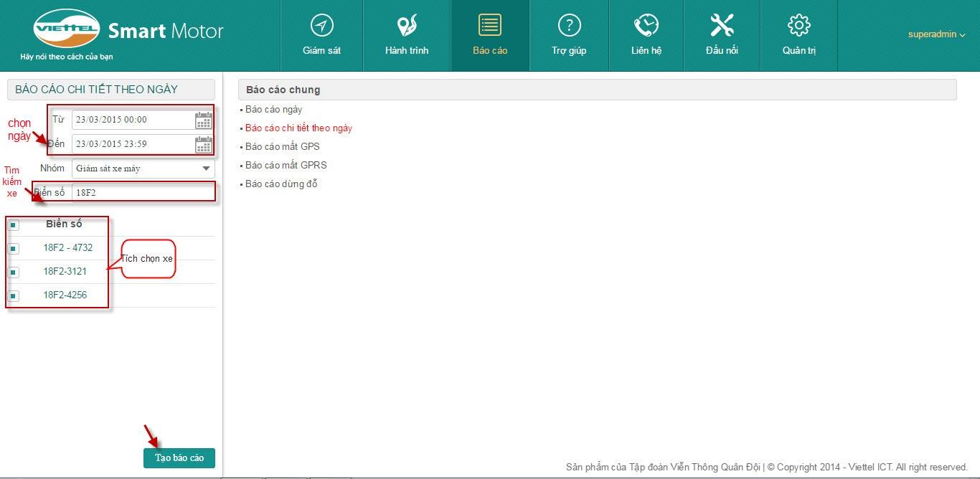The height and width of the screenshot is (479, 980).
Task: Click the Viettel logo
Action: [x=66, y=29]
